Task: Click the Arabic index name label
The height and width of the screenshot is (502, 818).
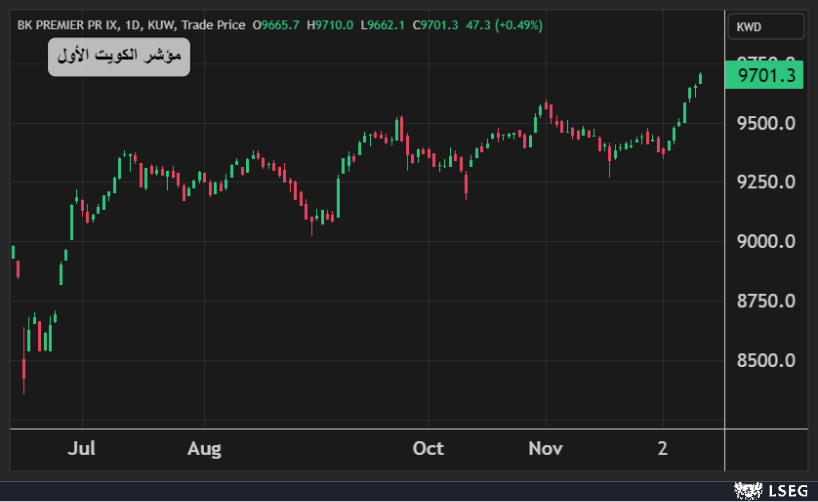Action: [119, 57]
